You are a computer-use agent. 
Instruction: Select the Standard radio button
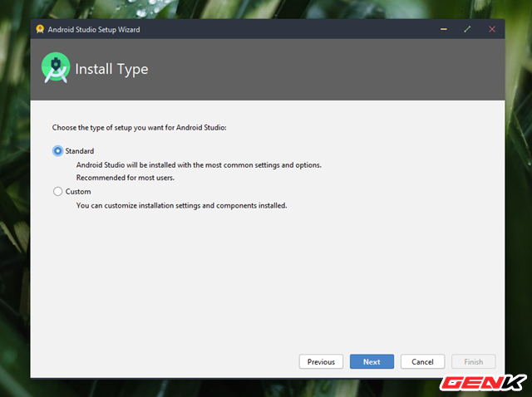coord(57,151)
